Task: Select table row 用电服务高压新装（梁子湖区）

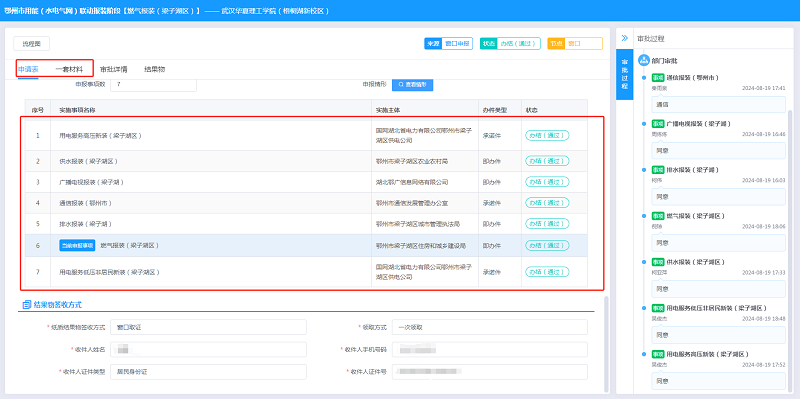Action: (306, 136)
